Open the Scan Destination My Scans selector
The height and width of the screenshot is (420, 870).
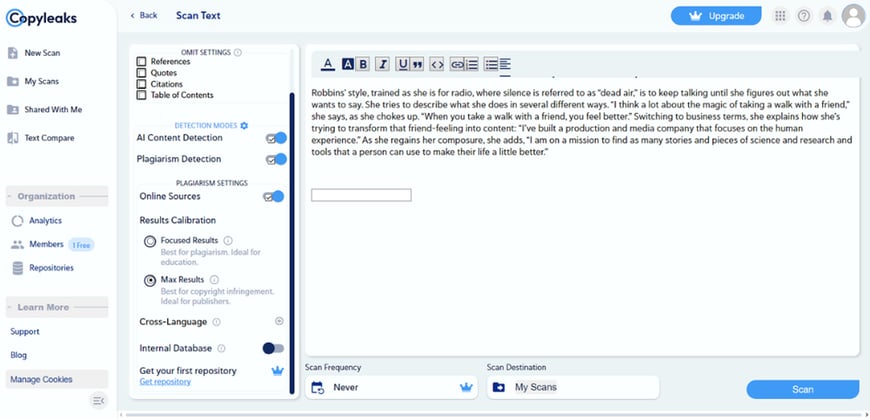click(572, 387)
